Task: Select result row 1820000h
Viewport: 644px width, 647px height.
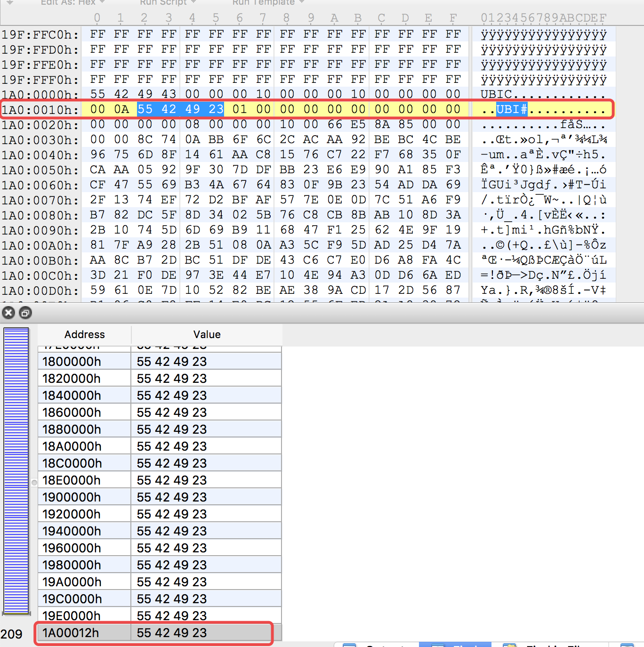Action: [x=160, y=379]
